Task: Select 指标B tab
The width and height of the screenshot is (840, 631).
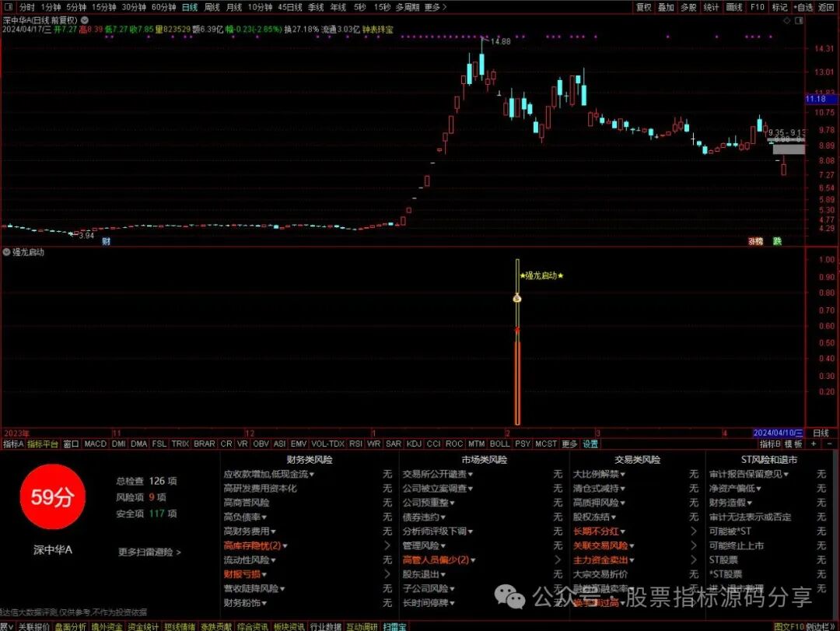Action: (770, 444)
